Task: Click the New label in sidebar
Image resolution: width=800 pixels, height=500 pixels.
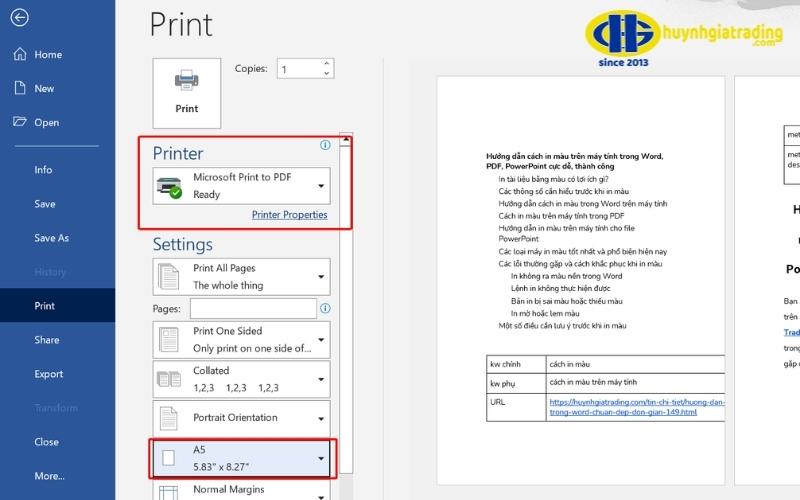Action: click(x=44, y=88)
